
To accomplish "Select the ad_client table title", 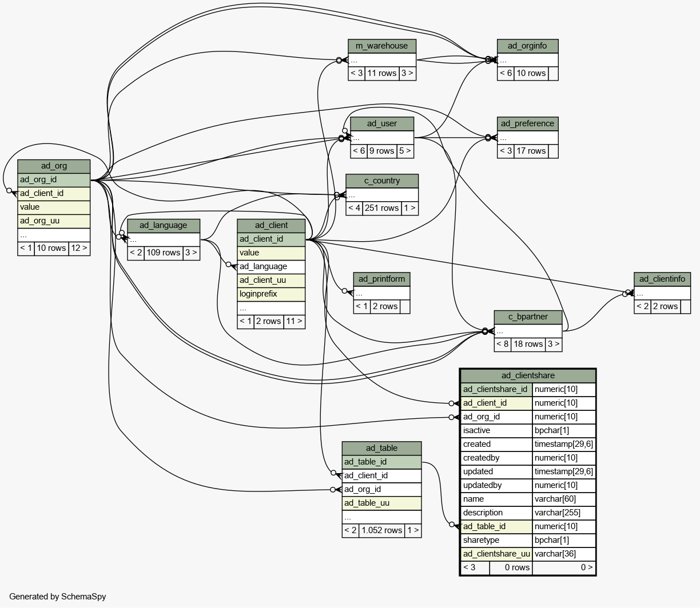I will click(x=271, y=225).
